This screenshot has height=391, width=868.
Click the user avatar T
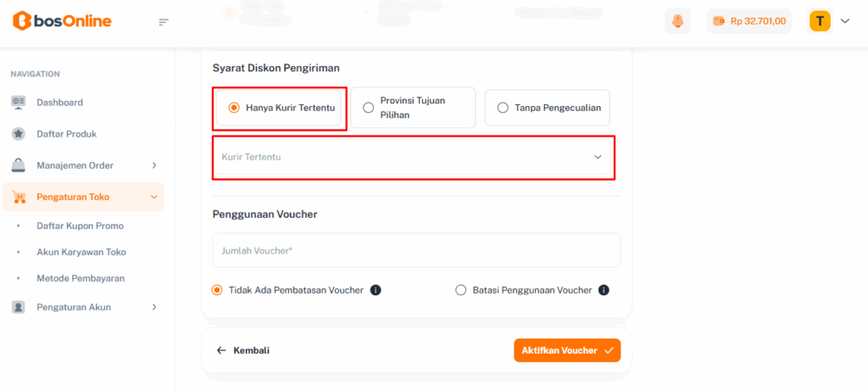tap(820, 21)
